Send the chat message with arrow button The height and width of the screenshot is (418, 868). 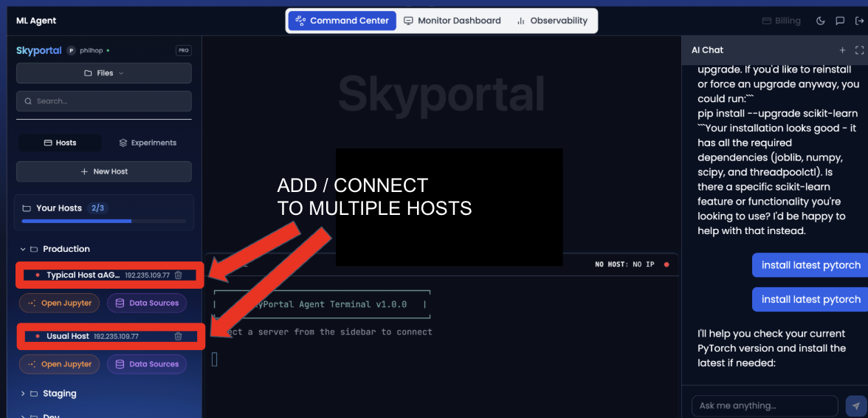pyautogui.click(x=856, y=406)
